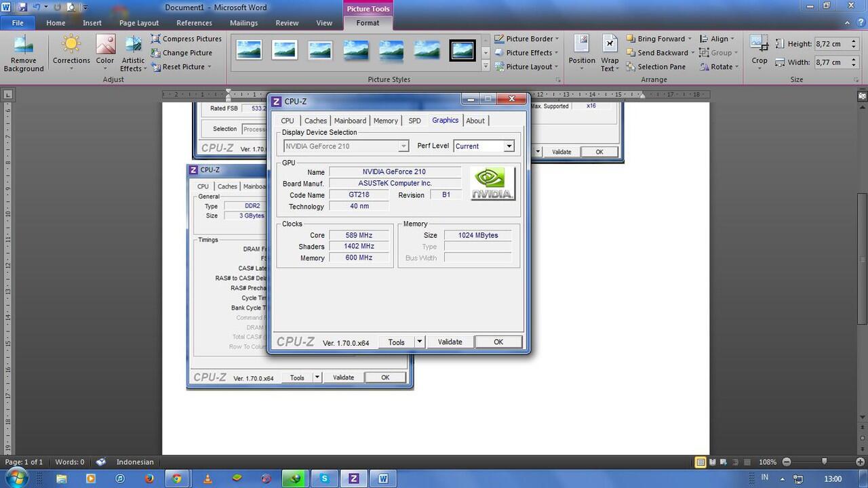Open the Selection Pane
This screenshot has width=868, height=488.
(x=656, y=66)
